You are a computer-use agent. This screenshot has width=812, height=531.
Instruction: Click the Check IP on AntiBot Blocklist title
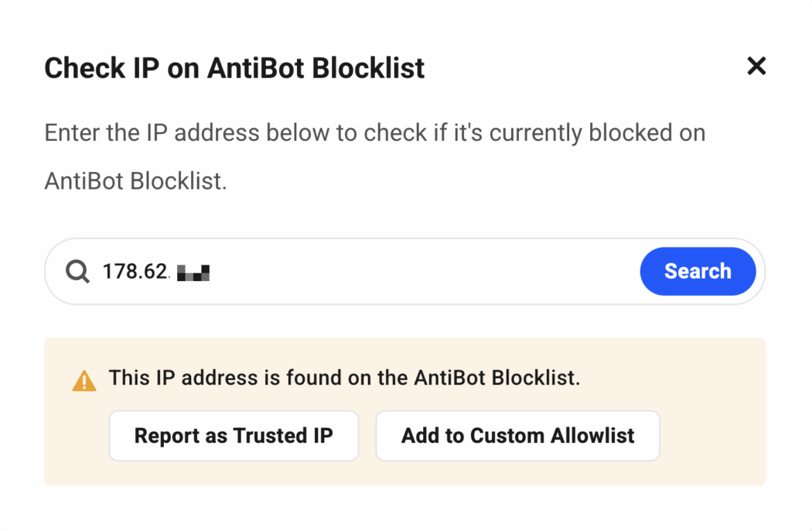pyautogui.click(x=234, y=68)
